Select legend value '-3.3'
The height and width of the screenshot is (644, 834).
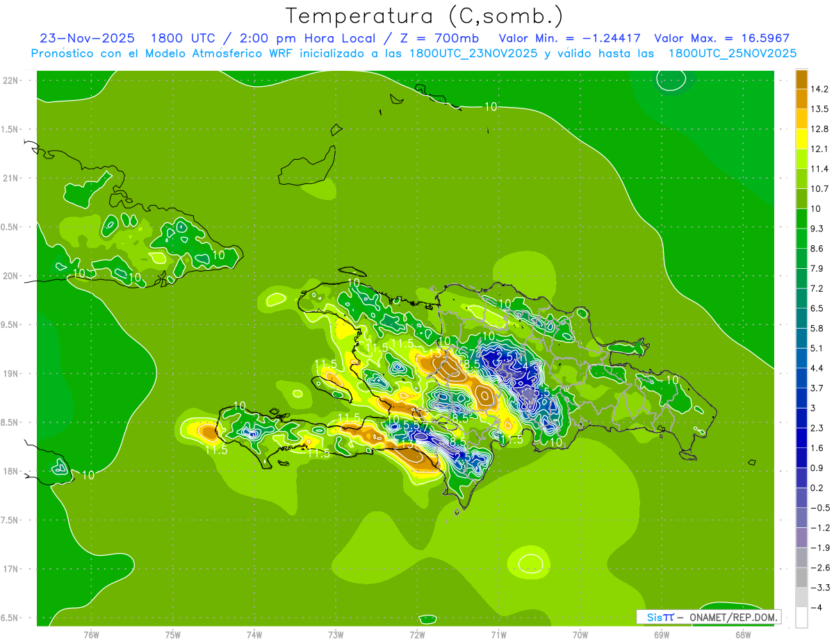pyautogui.click(x=820, y=588)
